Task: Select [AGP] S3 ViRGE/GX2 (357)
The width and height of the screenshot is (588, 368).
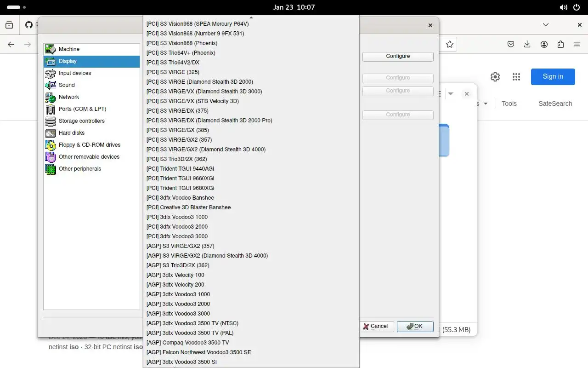Action: point(251,246)
